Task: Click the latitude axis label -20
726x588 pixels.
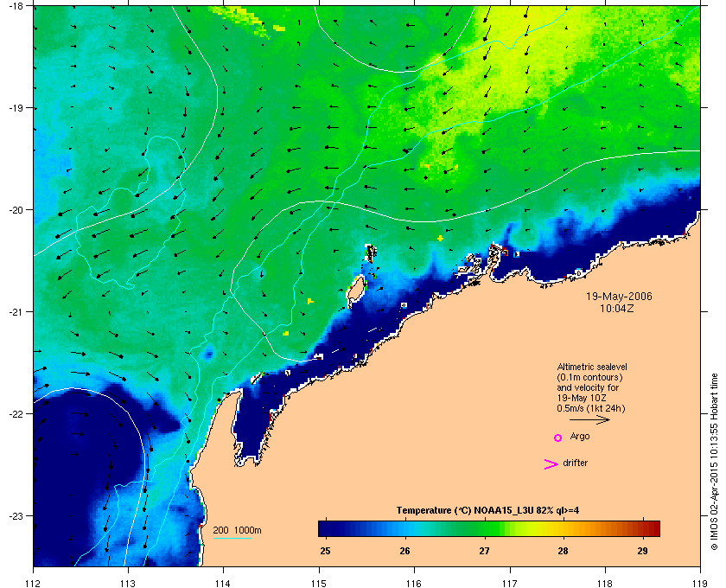Action: (16, 210)
